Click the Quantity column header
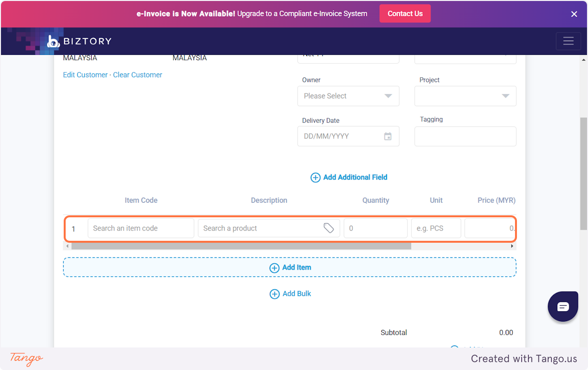The width and height of the screenshot is (588, 370). [376, 200]
